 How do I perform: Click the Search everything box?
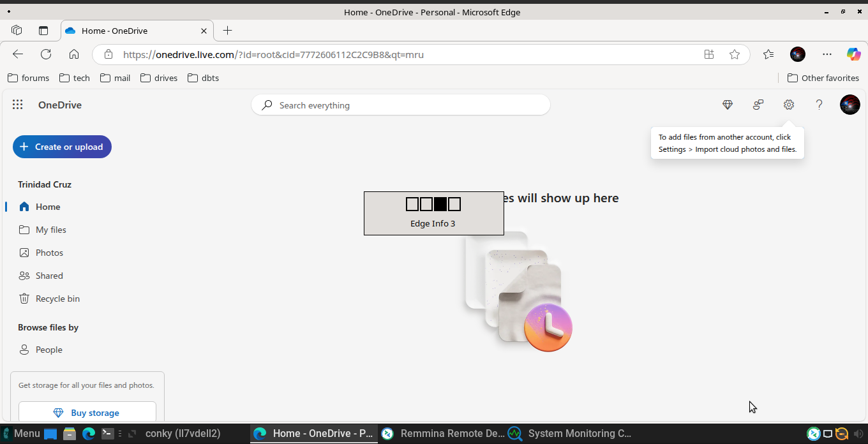[401, 105]
